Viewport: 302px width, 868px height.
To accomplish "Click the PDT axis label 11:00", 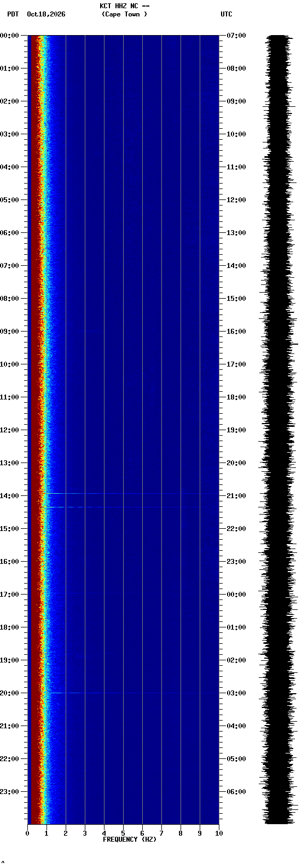I will coord(9,397).
